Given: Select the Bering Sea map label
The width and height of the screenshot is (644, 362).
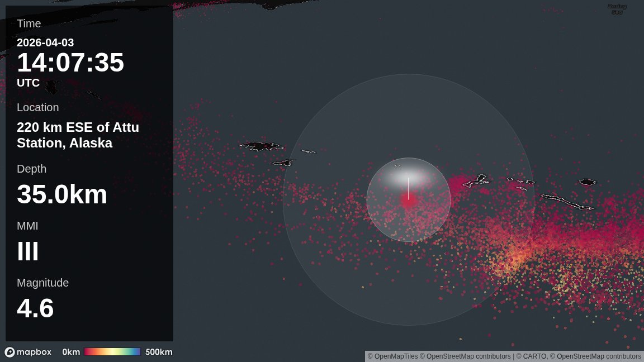Looking at the screenshot, I should (616, 7).
